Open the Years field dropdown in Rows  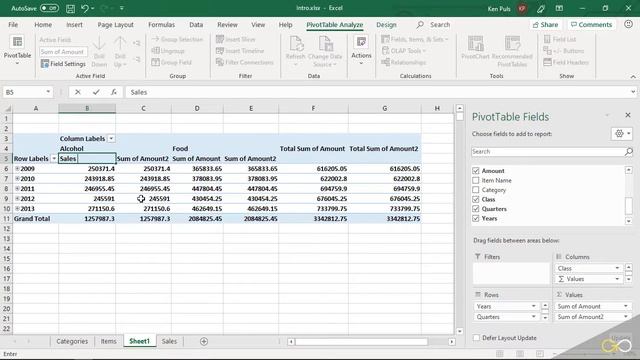point(533,306)
